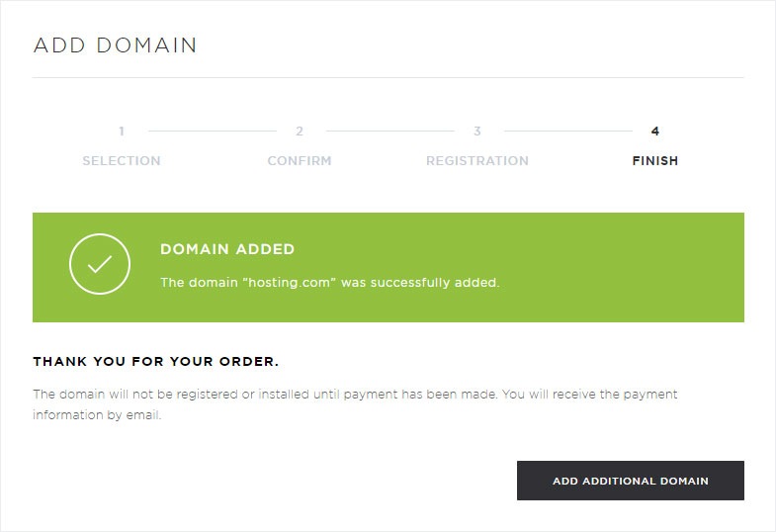The width and height of the screenshot is (776, 532).
Task: Click progress line between steps 1 and 2
Action: 213,132
